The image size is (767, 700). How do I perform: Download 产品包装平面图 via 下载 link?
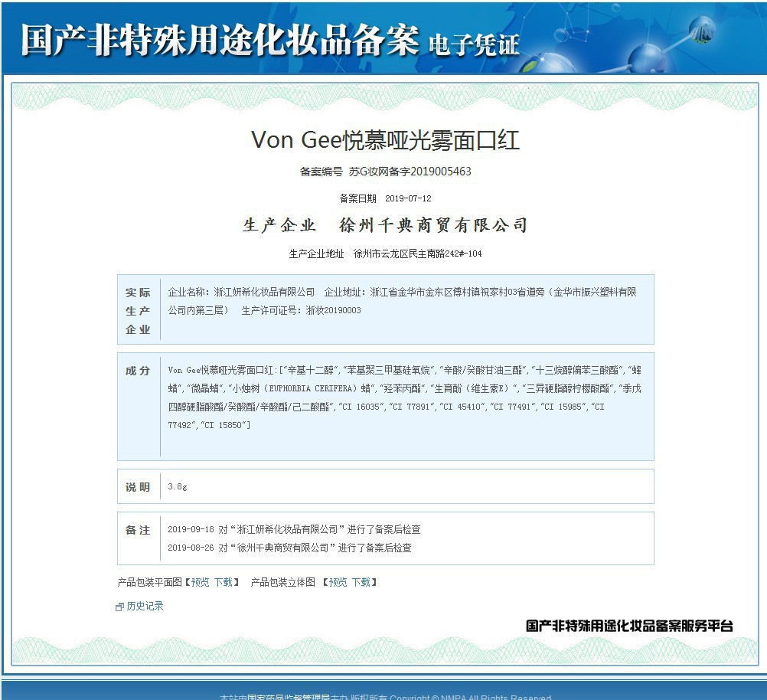[223, 582]
